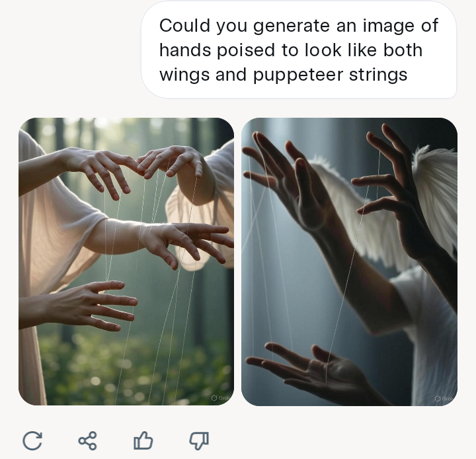Click the word "generate" in the prompt
The height and width of the screenshot is (459, 476).
[292, 26]
